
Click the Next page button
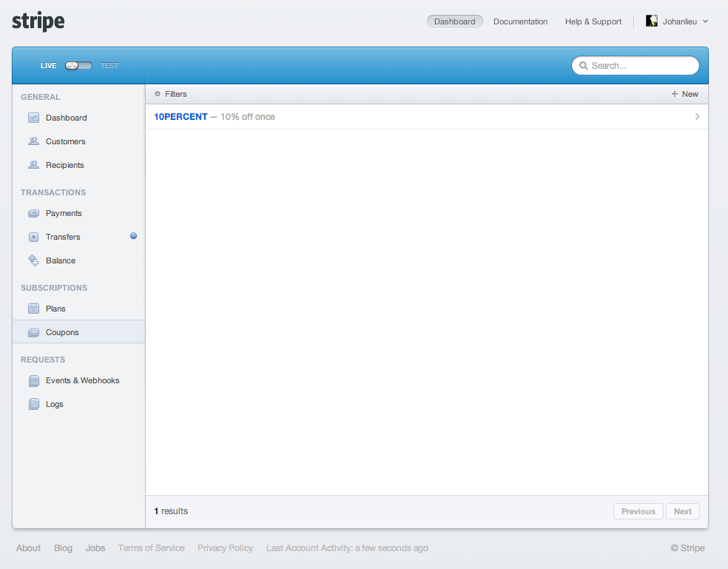tap(682, 511)
